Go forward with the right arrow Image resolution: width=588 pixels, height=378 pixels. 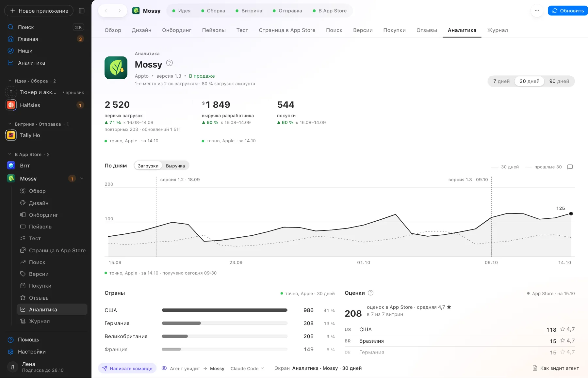click(x=120, y=11)
